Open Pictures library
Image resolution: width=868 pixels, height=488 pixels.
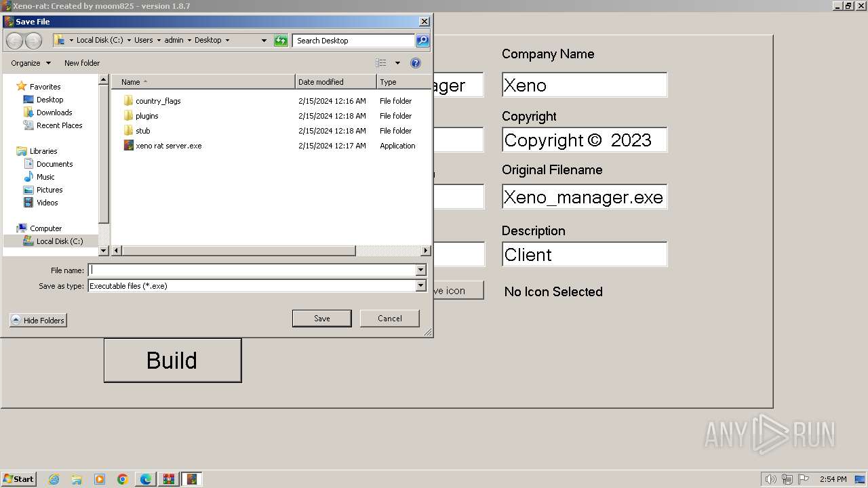(49, 190)
